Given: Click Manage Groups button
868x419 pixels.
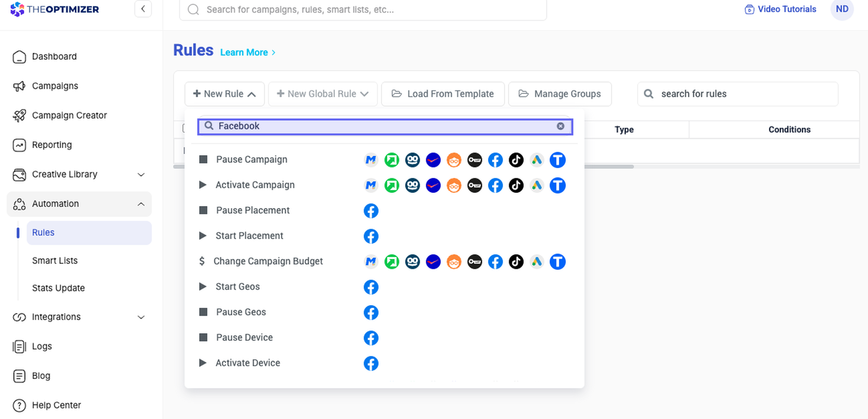Looking at the screenshot, I should (560, 94).
